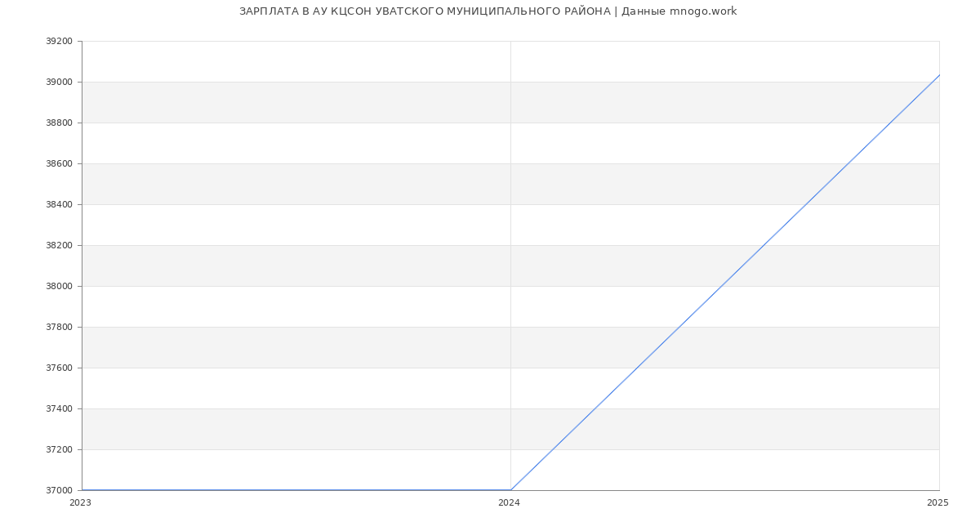980x531 pixels.
Task: Click the 38200 y-axis label
Action: (x=60, y=245)
